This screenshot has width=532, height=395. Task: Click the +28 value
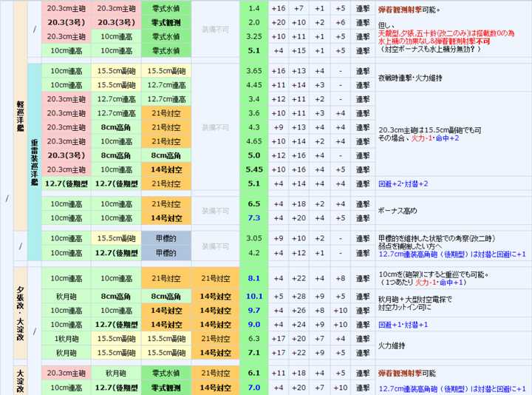click(x=299, y=297)
